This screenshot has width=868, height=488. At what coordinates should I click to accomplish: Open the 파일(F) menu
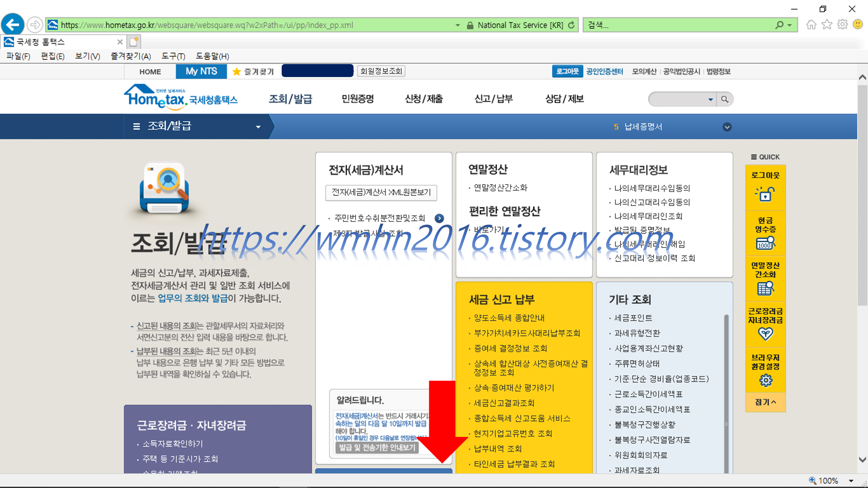pos(18,56)
